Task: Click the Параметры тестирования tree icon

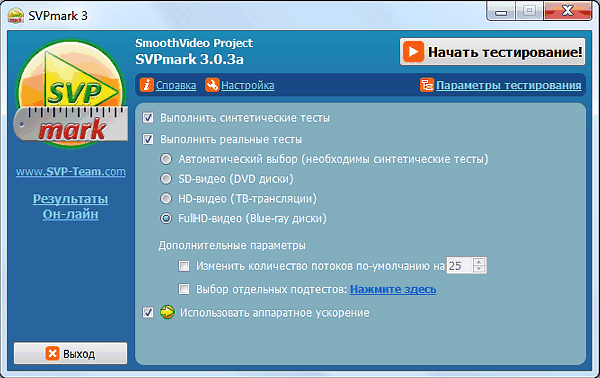Action: tap(427, 85)
